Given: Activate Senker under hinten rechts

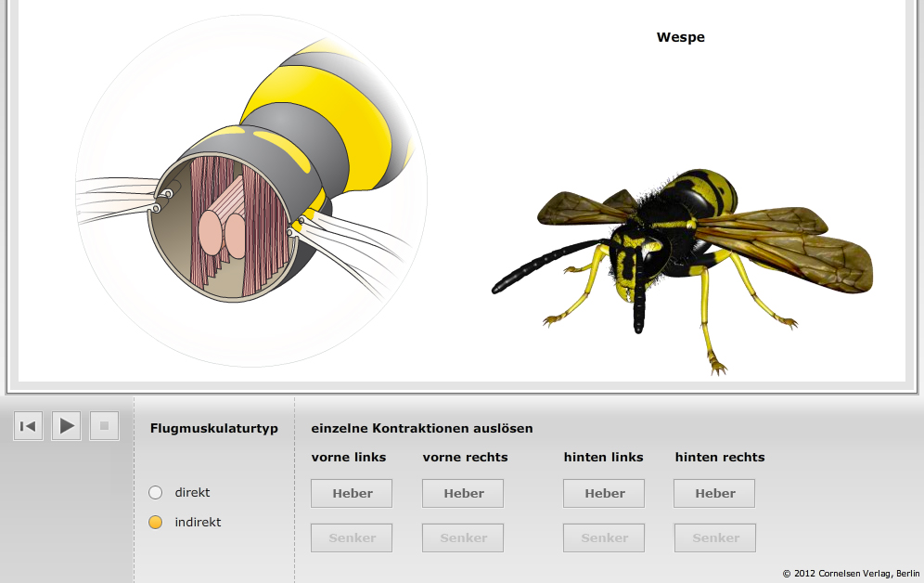Looking at the screenshot, I should (x=715, y=538).
